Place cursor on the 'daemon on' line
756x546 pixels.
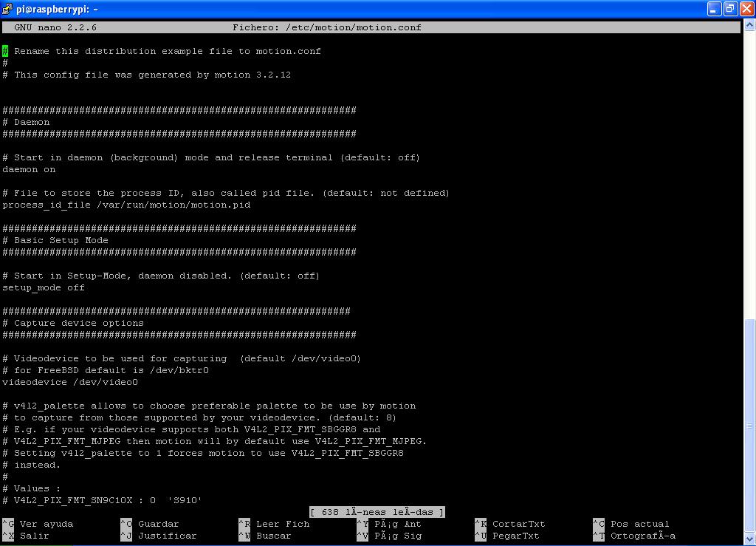pyautogui.click(x=29, y=169)
